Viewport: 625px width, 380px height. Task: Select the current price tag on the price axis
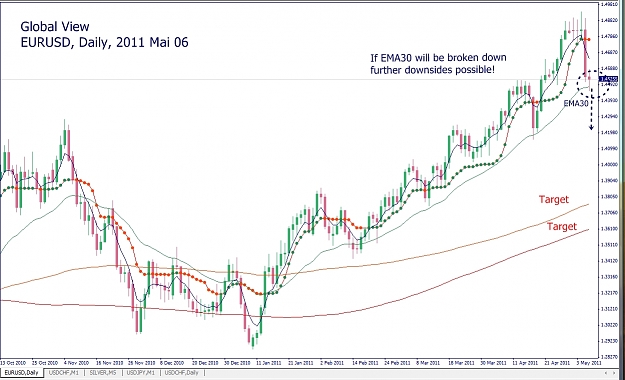point(609,79)
